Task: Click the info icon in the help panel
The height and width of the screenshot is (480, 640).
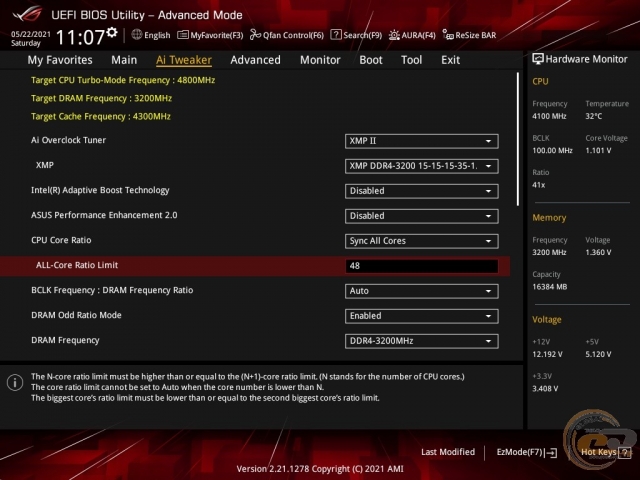Action: tap(15, 382)
